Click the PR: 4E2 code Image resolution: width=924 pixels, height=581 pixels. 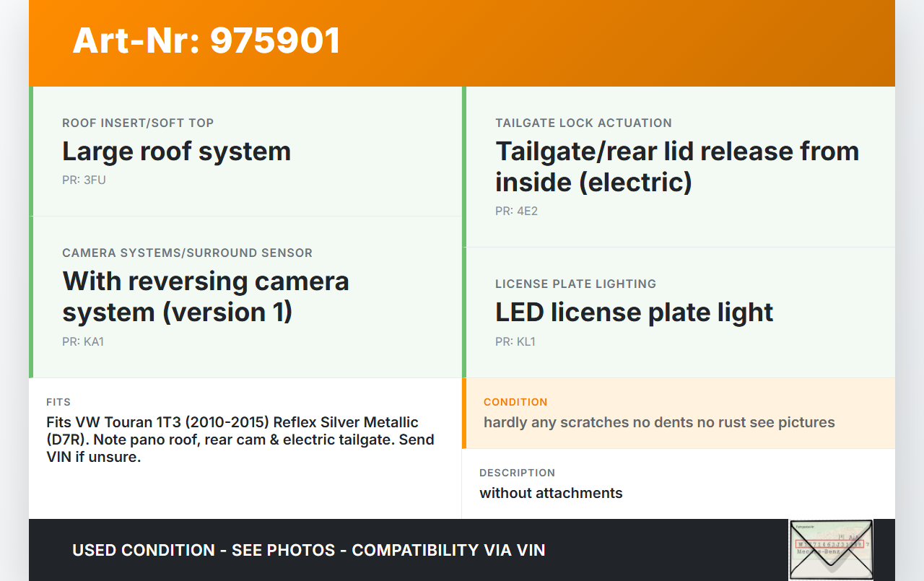point(516,211)
